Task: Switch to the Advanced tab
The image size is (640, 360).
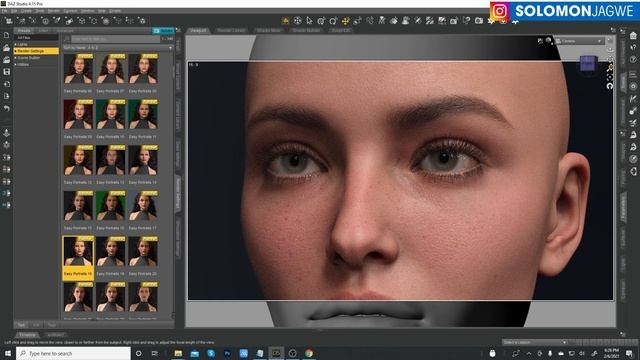Action: coord(65,31)
